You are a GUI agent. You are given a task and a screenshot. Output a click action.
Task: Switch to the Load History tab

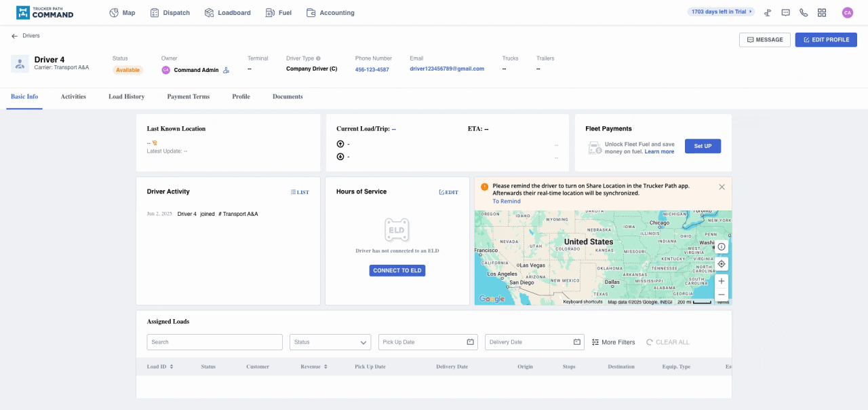tap(126, 97)
